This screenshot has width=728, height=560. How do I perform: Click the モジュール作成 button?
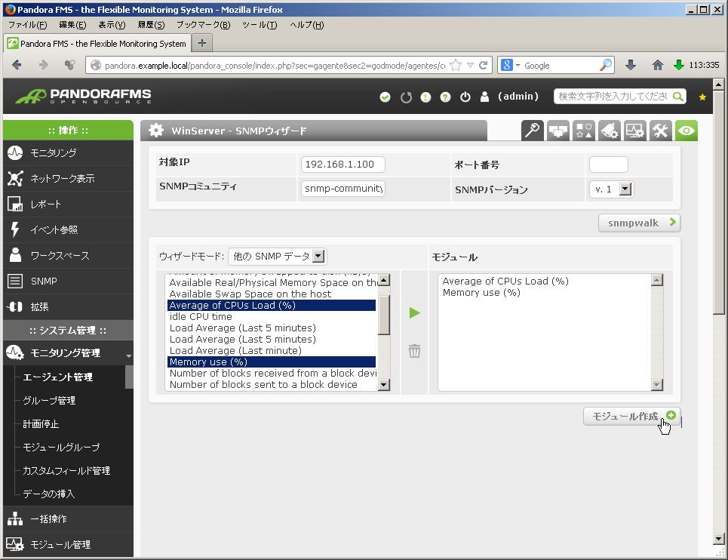pyautogui.click(x=632, y=416)
